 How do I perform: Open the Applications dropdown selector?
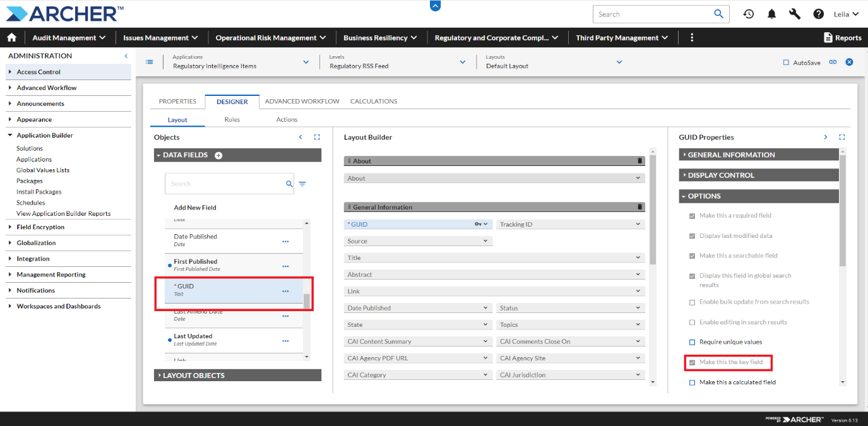(x=240, y=62)
